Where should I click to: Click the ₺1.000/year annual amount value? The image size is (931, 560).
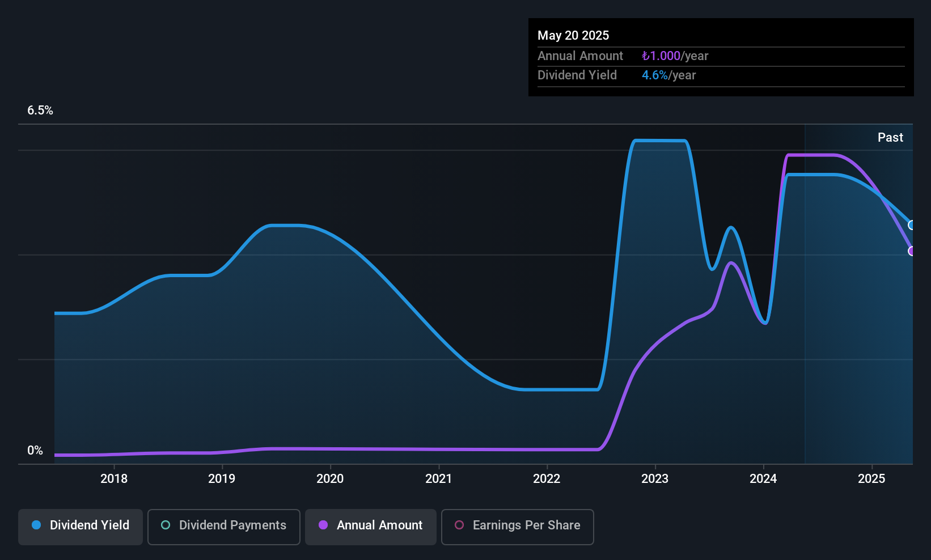[675, 56]
